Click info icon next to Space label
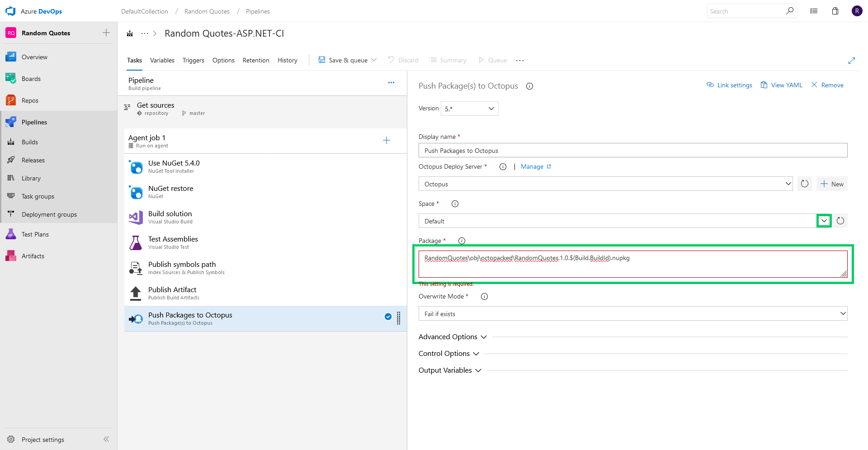The image size is (868, 450). (x=455, y=204)
